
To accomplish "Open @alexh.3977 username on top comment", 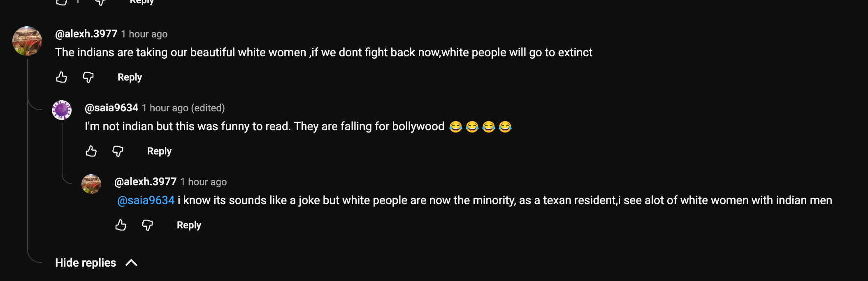I will click(x=86, y=34).
